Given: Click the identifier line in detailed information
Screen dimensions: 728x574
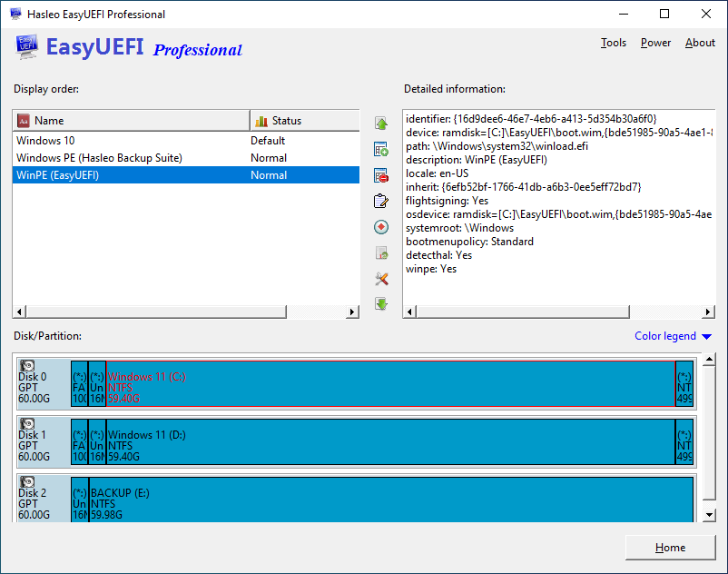Looking at the screenshot, I should pos(531,119).
